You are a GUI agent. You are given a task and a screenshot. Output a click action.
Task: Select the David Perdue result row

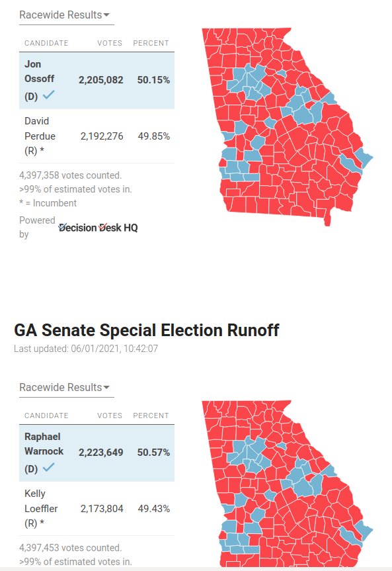click(x=97, y=136)
